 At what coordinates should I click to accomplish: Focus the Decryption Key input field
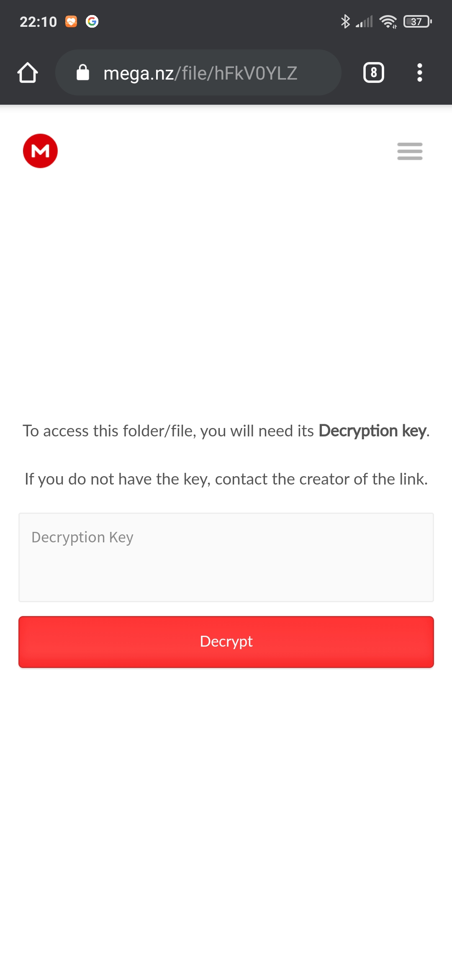226,557
